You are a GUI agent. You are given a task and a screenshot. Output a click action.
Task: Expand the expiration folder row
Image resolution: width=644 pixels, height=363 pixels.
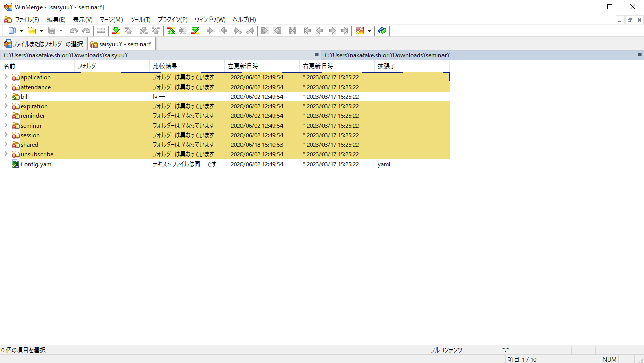pos(6,106)
